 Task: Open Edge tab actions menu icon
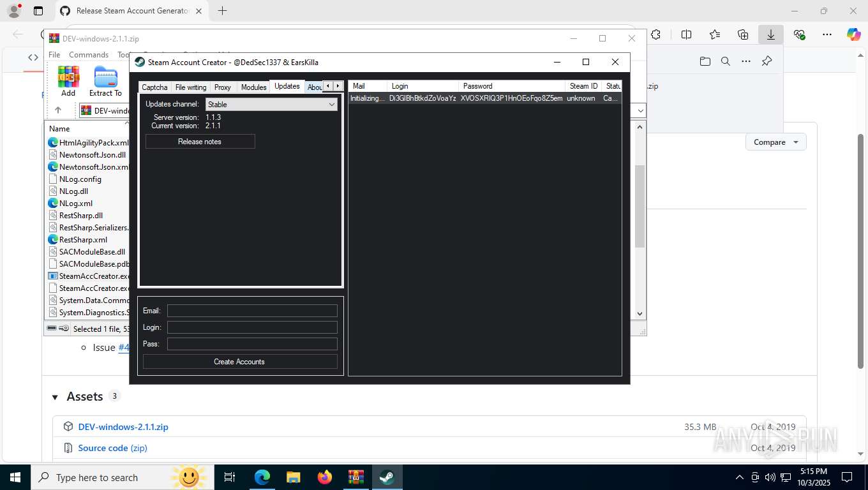point(38,11)
